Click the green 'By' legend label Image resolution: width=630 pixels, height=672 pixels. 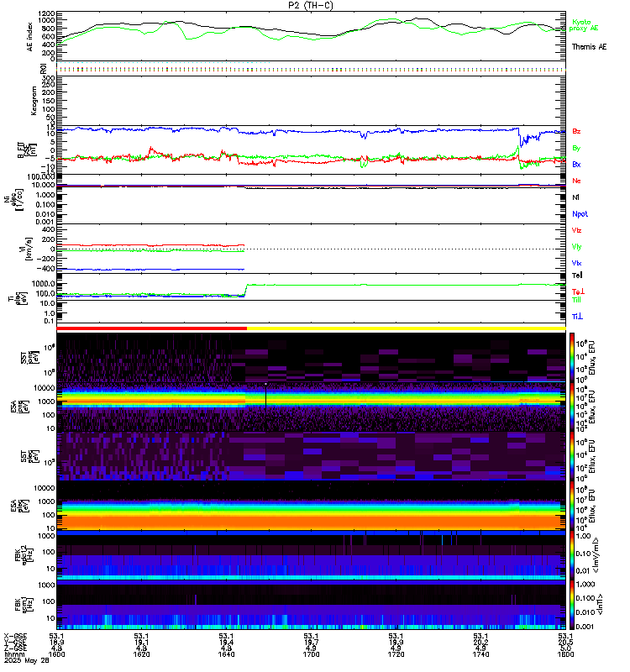point(576,148)
